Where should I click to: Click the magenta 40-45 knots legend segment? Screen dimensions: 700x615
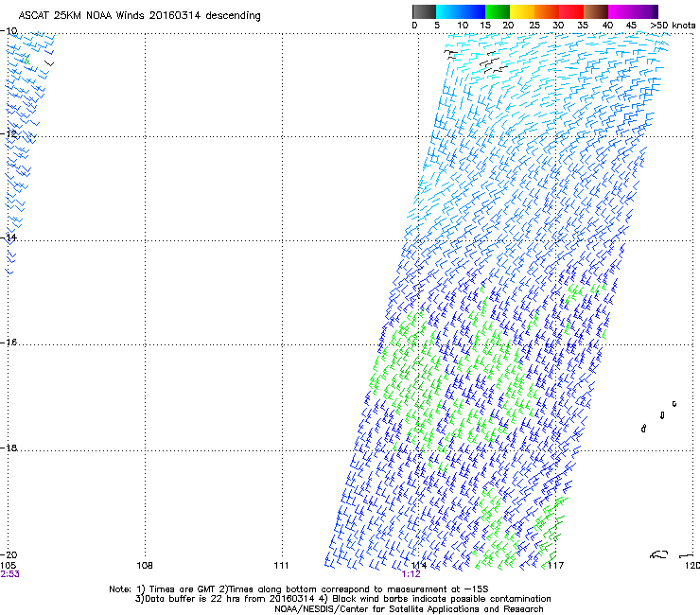point(621,11)
